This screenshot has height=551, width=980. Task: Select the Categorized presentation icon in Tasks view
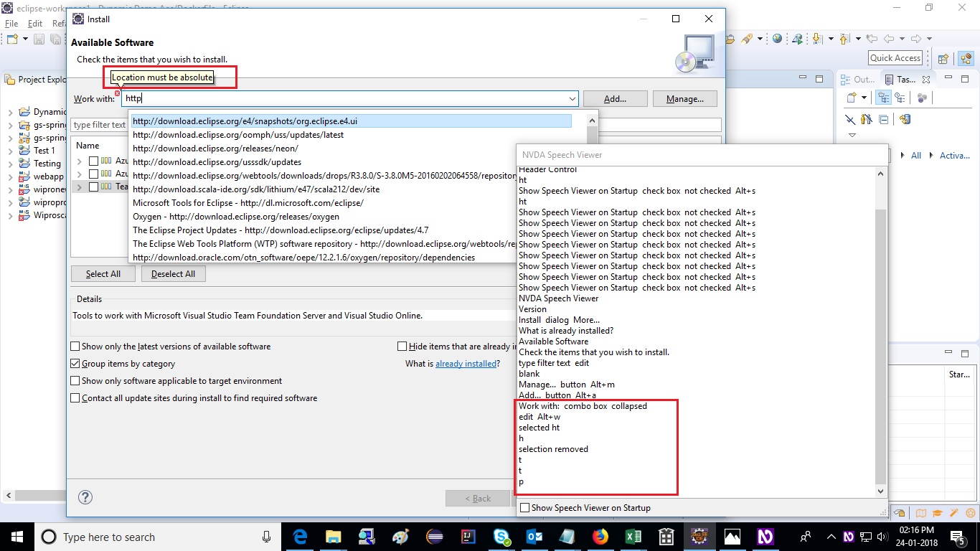[883, 97]
